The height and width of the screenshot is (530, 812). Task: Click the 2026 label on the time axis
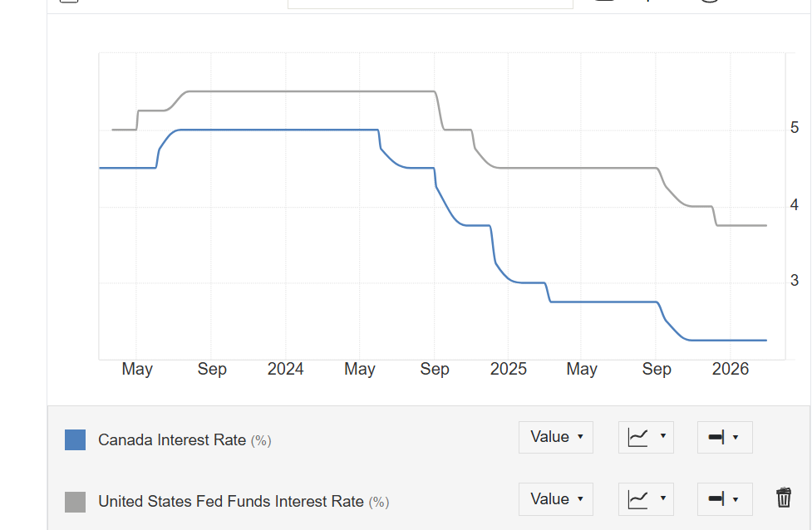[x=731, y=369]
